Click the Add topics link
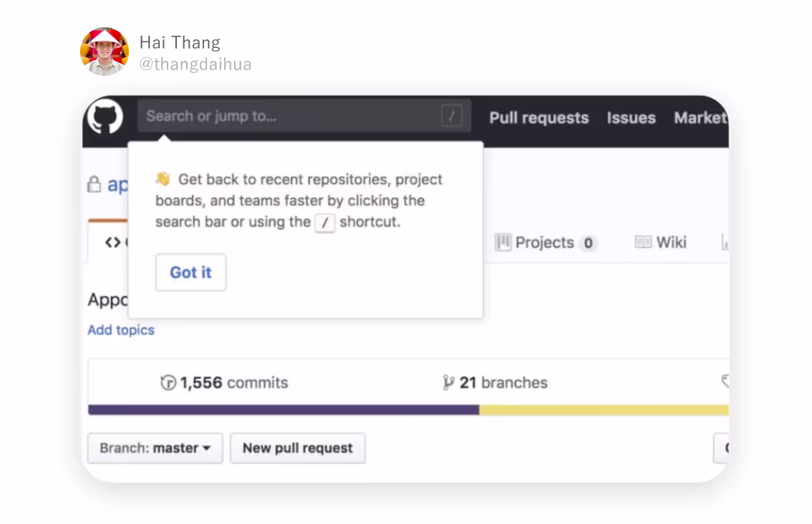 (121, 330)
